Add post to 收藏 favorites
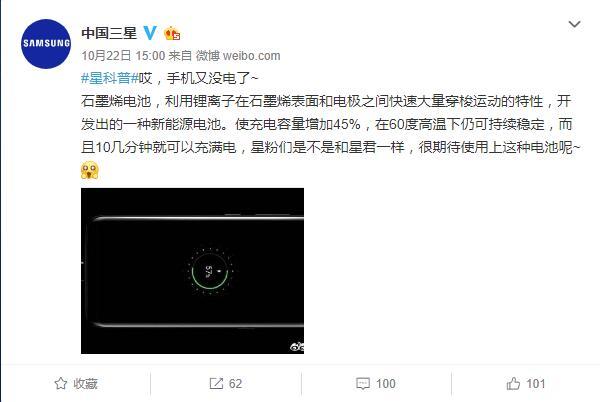The height and width of the screenshot is (402, 600). coord(76,383)
